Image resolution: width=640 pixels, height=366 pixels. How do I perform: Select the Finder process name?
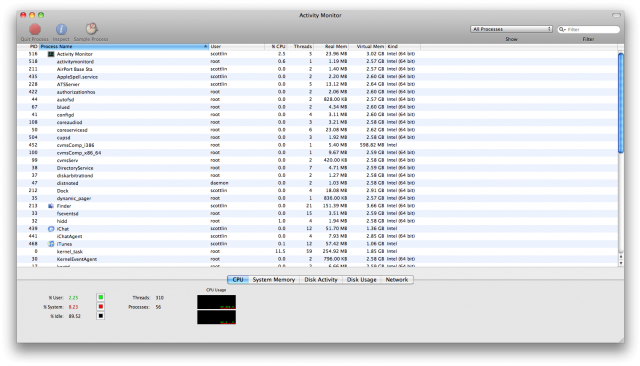coord(64,206)
